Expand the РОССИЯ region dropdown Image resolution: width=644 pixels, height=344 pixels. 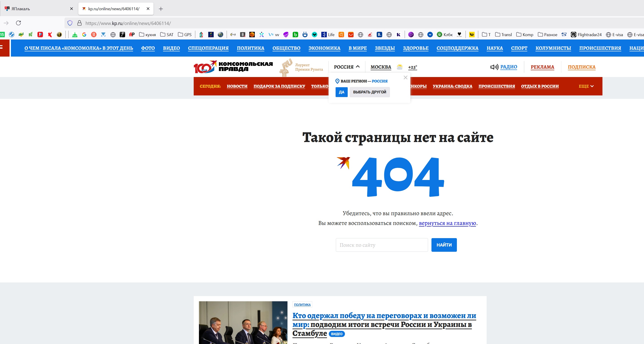pos(347,67)
